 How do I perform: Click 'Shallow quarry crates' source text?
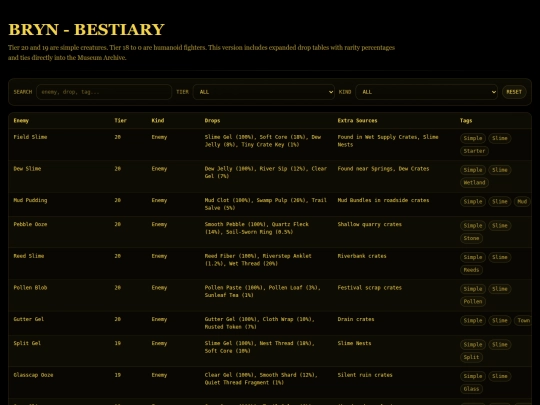pyautogui.click(x=370, y=225)
